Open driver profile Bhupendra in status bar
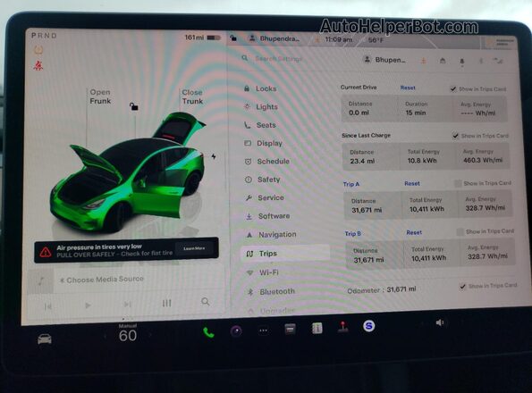The image size is (532, 393). (274, 38)
